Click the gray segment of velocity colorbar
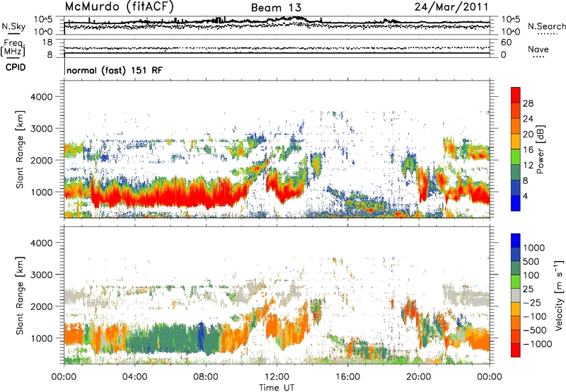Screen dimensions: 566x392 coord(516,296)
